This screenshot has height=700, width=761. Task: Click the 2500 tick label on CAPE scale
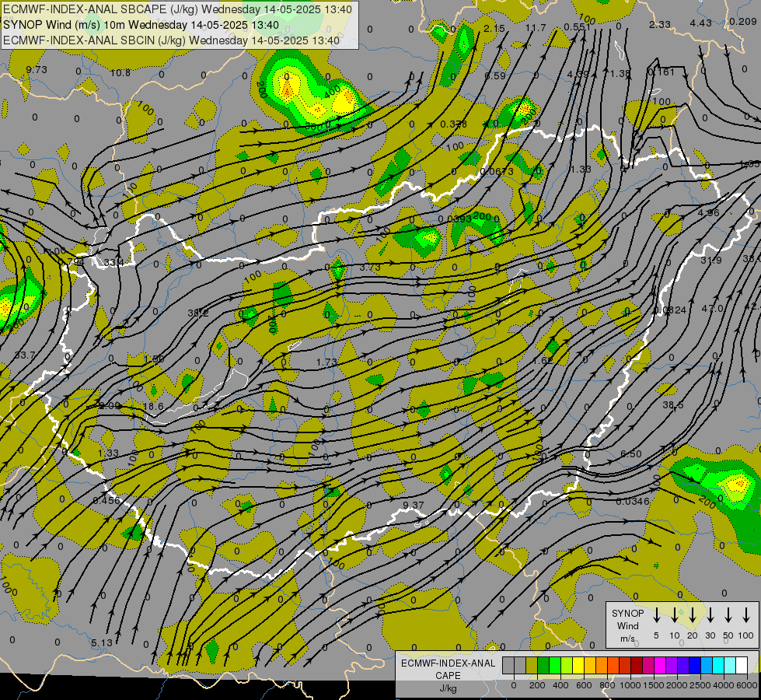click(700, 685)
